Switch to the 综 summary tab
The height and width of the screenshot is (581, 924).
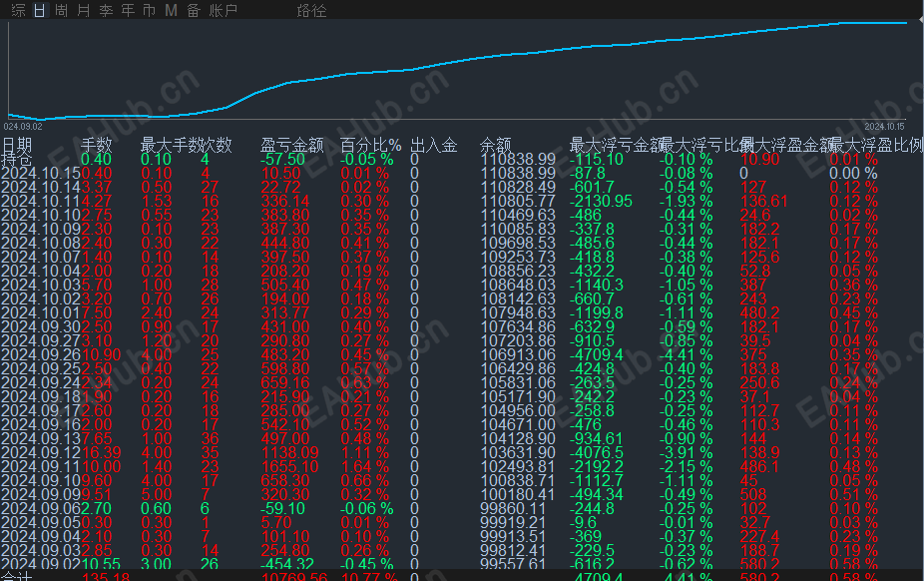[x=18, y=10]
